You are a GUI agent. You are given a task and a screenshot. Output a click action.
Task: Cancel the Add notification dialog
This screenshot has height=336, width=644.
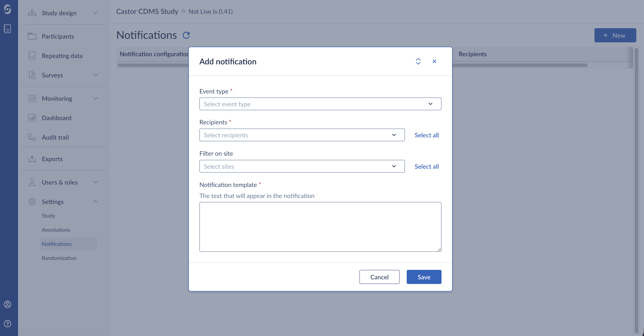click(x=379, y=277)
